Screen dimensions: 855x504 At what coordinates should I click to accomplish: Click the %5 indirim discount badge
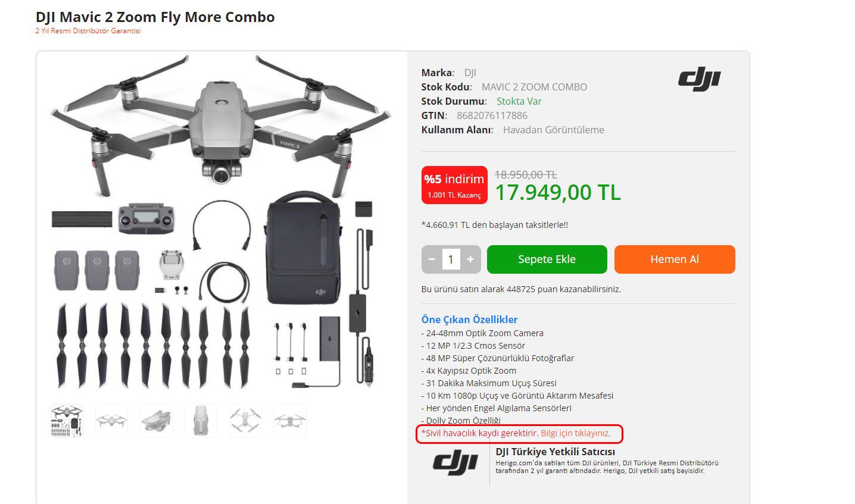coord(454,185)
